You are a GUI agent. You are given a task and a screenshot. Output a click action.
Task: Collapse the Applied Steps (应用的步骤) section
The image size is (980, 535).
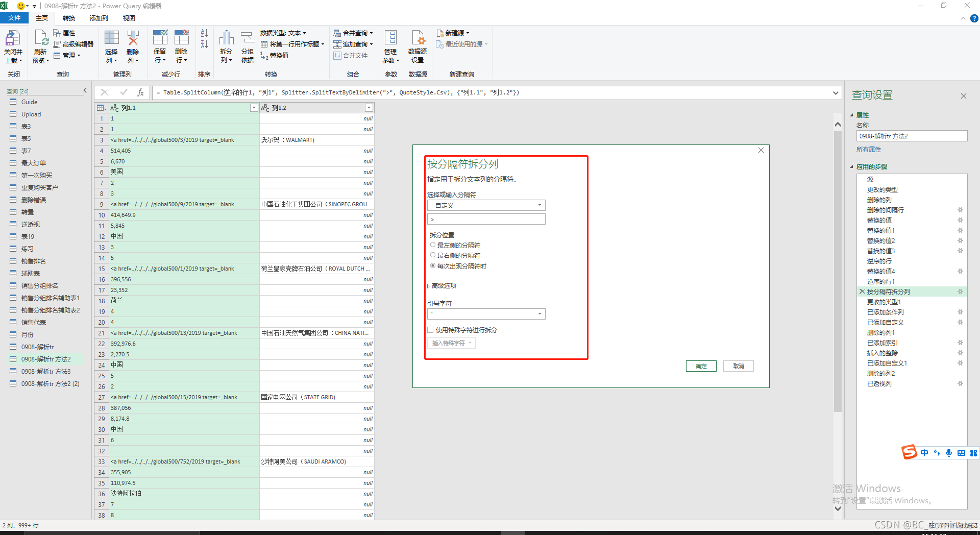click(852, 167)
